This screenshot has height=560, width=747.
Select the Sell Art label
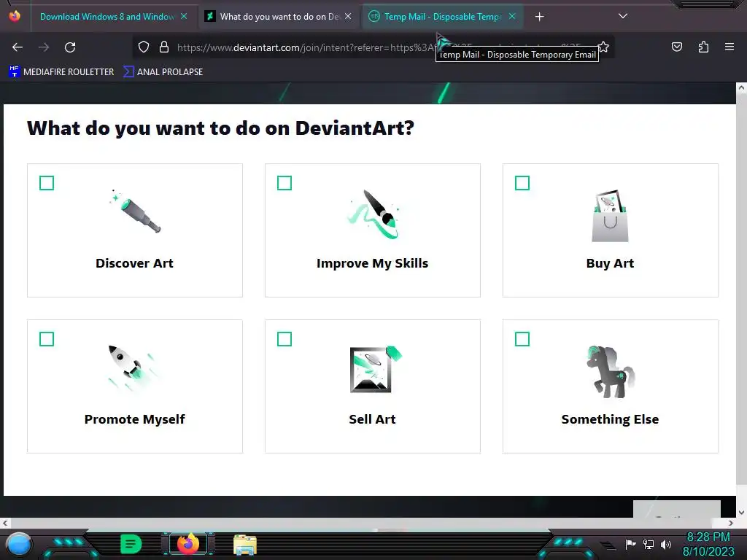coord(373,419)
